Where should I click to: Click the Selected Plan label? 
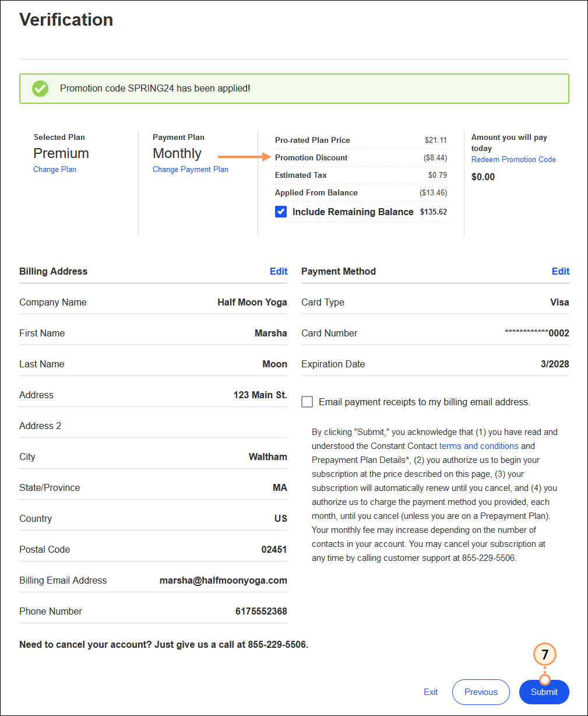pyautogui.click(x=59, y=137)
